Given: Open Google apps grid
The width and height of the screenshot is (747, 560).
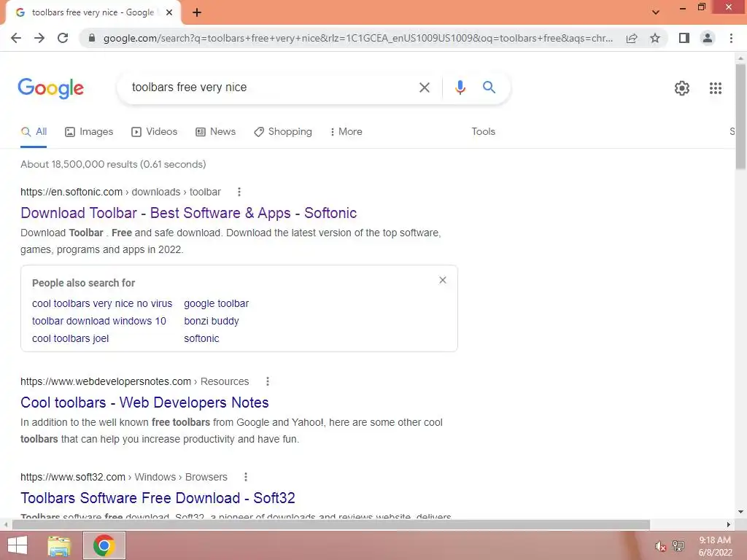Looking at the screenshot, I should coord(715,88).
